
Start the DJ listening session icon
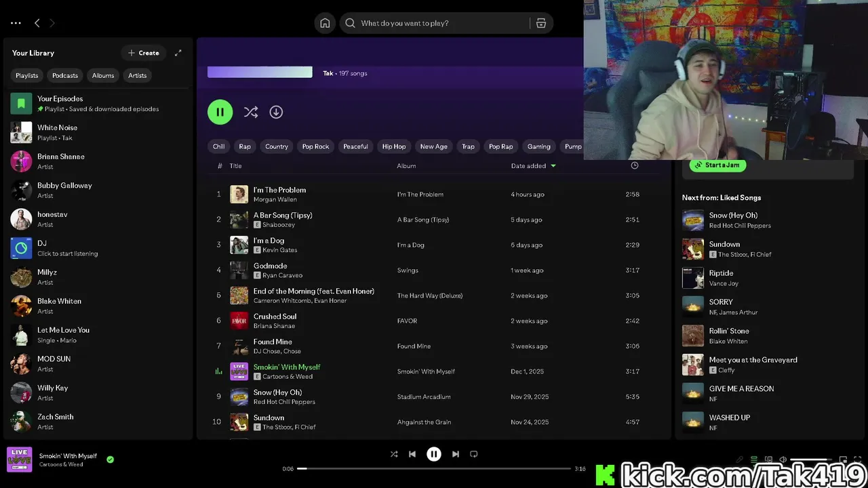coord(21,248)
